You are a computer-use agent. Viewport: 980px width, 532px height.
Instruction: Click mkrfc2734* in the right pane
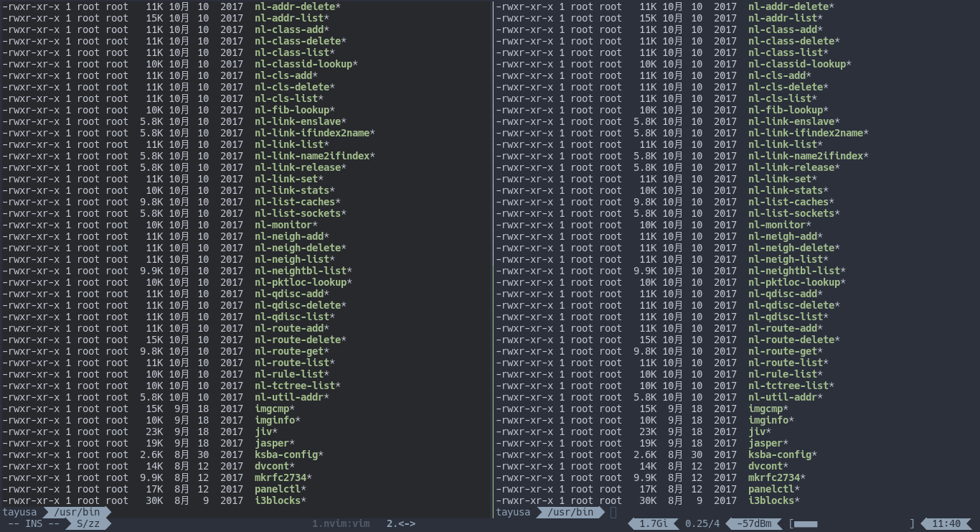point(777,477)
